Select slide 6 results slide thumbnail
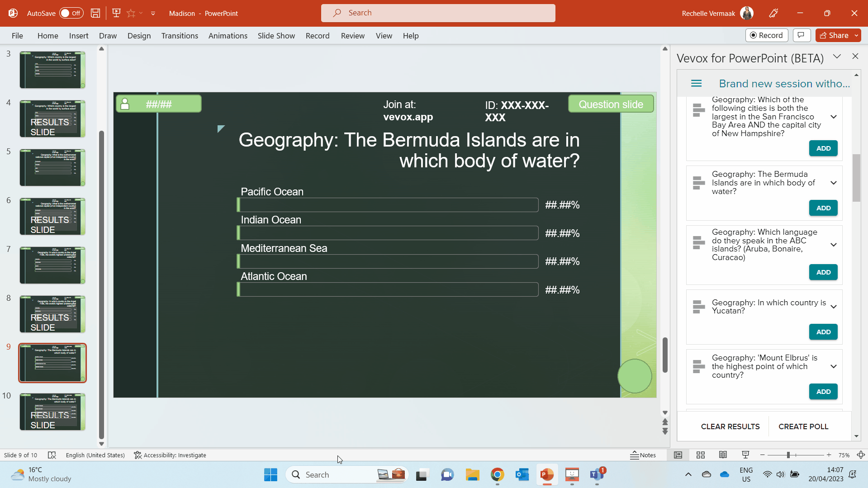This screenshot has width=868, height=488. click(52, 216)
